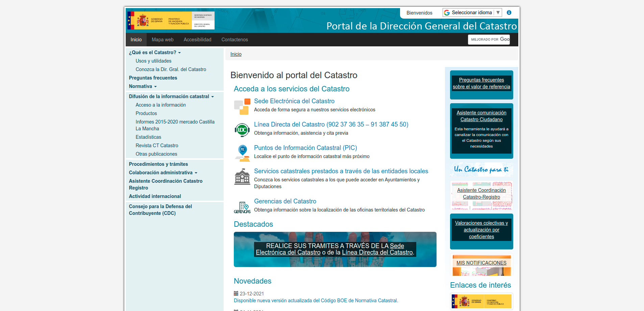644x311 pixels.
Task: Open the information icon in the header
Action: coord(509,13)
